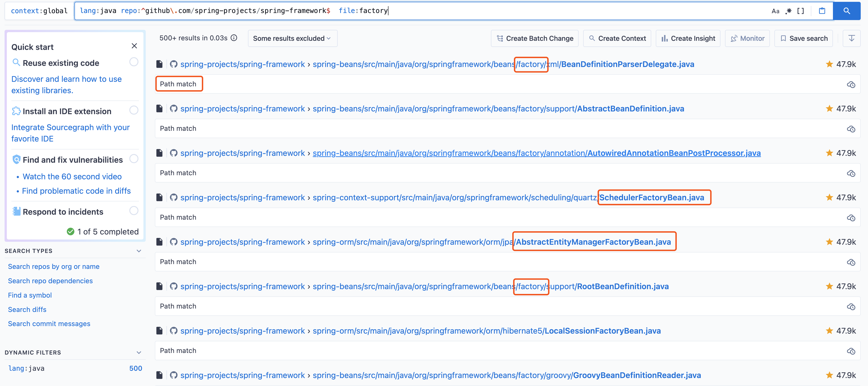Mark Find and fix vulnerabilities circle
The height and width of the screenshot is (386, 868).
point(134,159)
